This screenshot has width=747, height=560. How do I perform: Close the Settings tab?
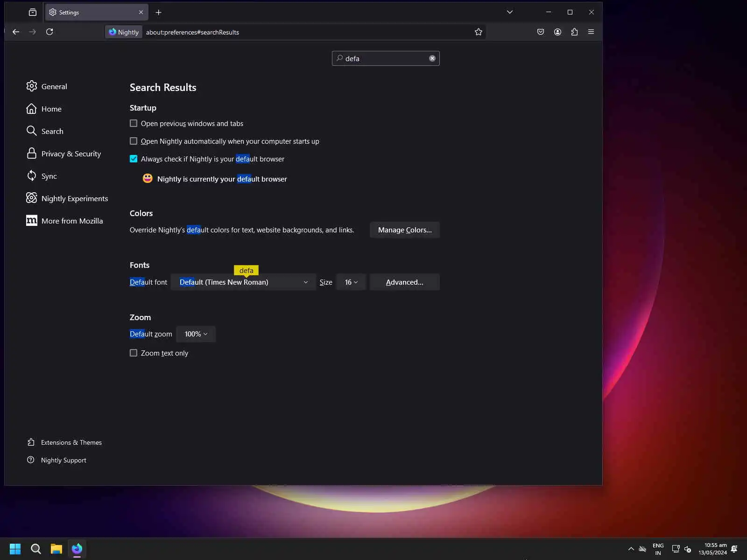pyautogui.click(x=141, y=13)
